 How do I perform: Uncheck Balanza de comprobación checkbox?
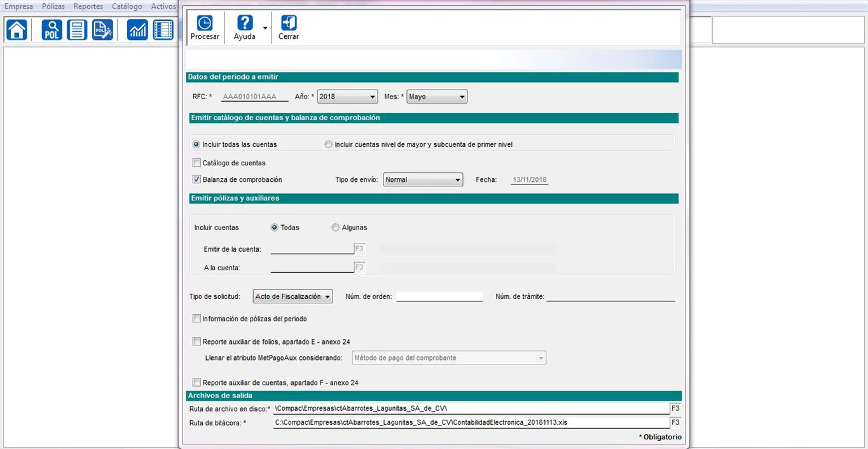[x=196, y=179]
